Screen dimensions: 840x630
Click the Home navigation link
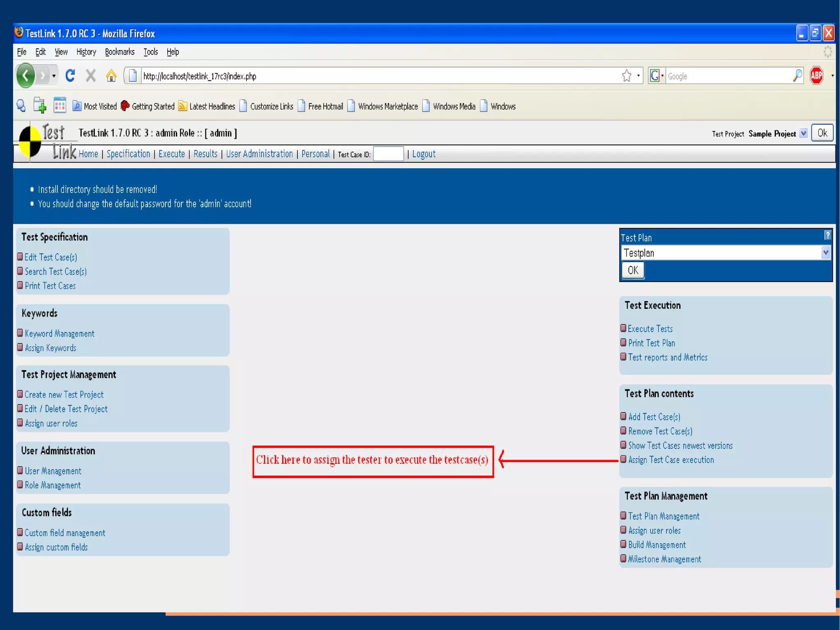pyautogui.click(x=88, y=154)
